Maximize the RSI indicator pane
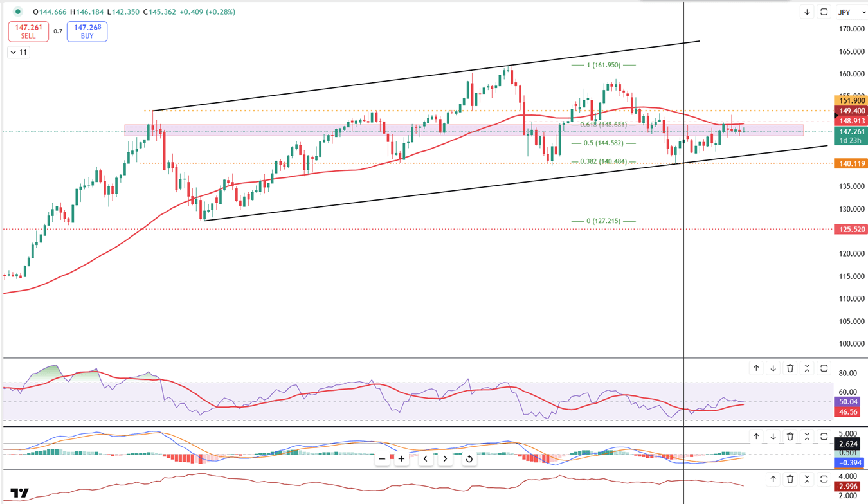868x504 pixels. point(824,368)
